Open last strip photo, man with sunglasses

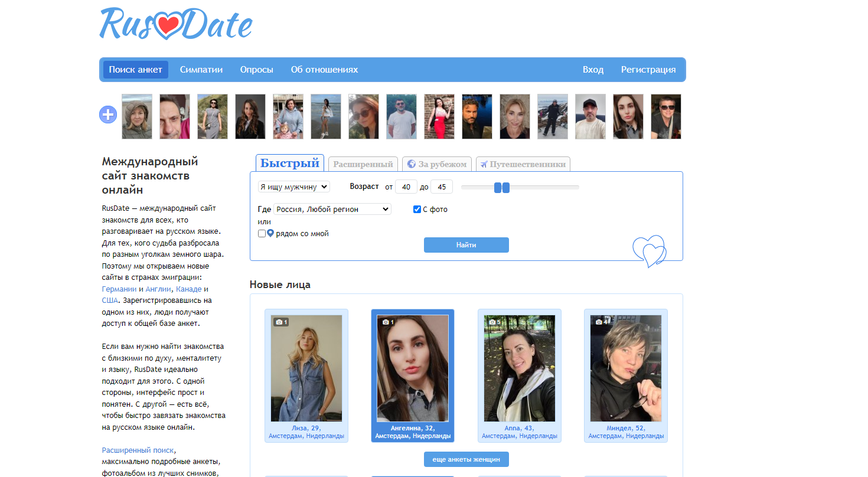[x=666, y=116]
